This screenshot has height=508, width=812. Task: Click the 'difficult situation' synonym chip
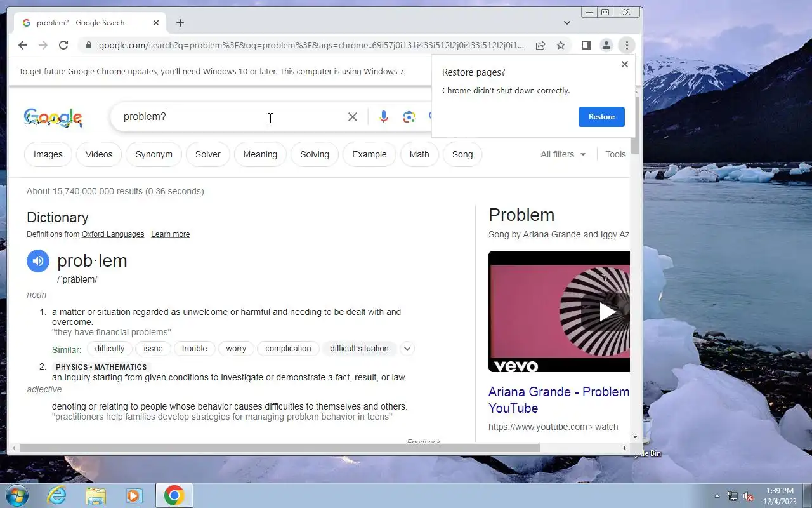(x=359, y=349)
